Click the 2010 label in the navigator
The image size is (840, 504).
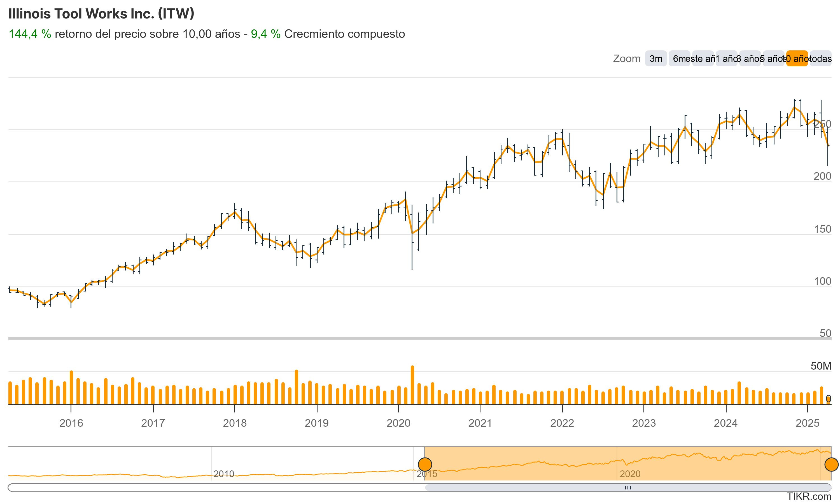(224, 474)
